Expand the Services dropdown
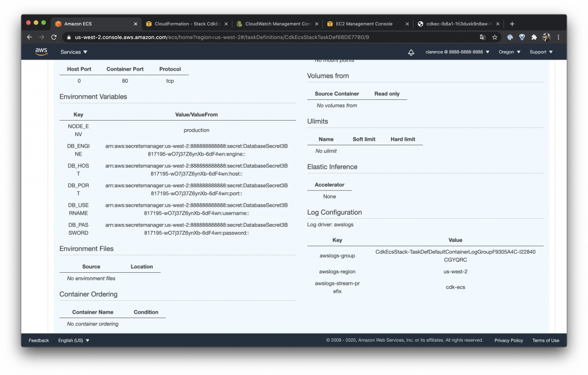This screenshot has width=588, height=375. 74,52
